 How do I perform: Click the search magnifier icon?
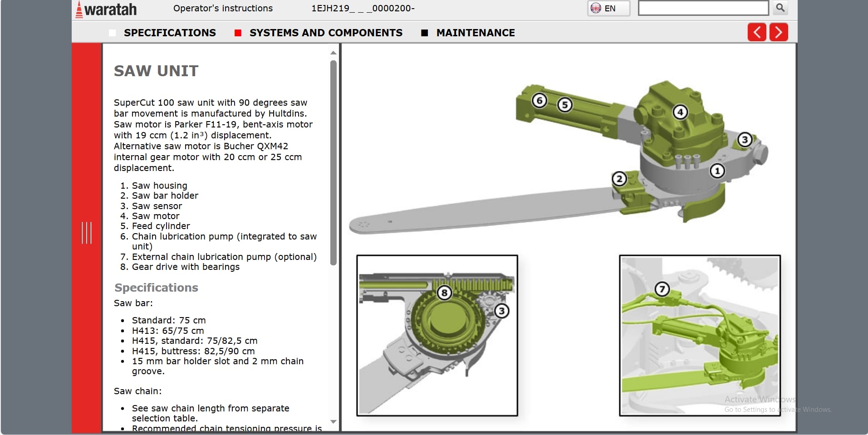pyautogui.click(x=779, y=8)
